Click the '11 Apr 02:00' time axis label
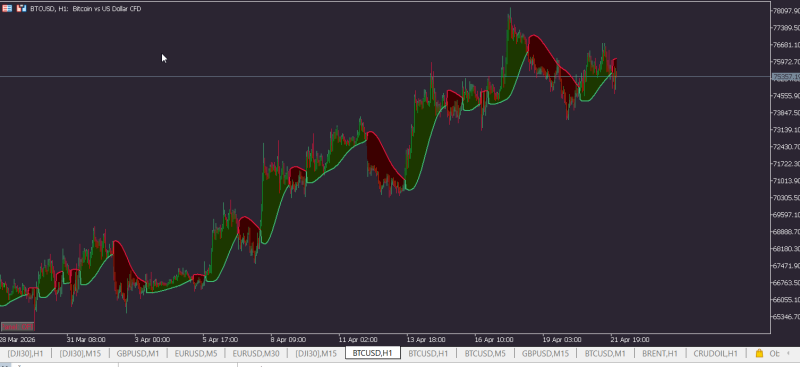This screenshot has height=367, width=800. click(358, 339)
